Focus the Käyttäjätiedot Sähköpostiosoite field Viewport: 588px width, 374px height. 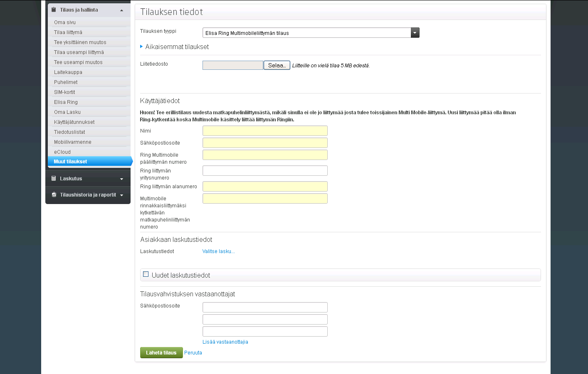(265, 143)
